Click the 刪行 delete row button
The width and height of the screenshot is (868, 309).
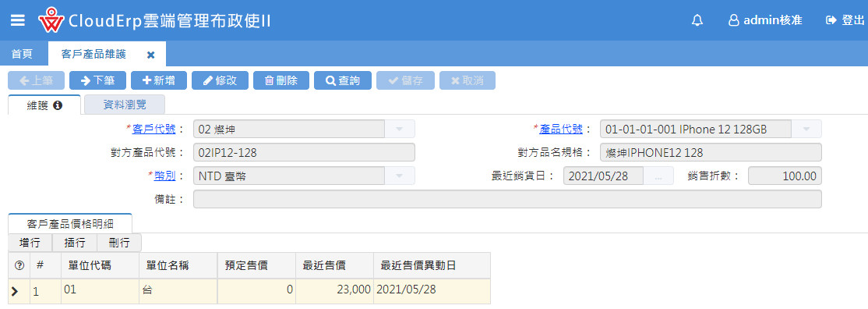pos(119,243)
